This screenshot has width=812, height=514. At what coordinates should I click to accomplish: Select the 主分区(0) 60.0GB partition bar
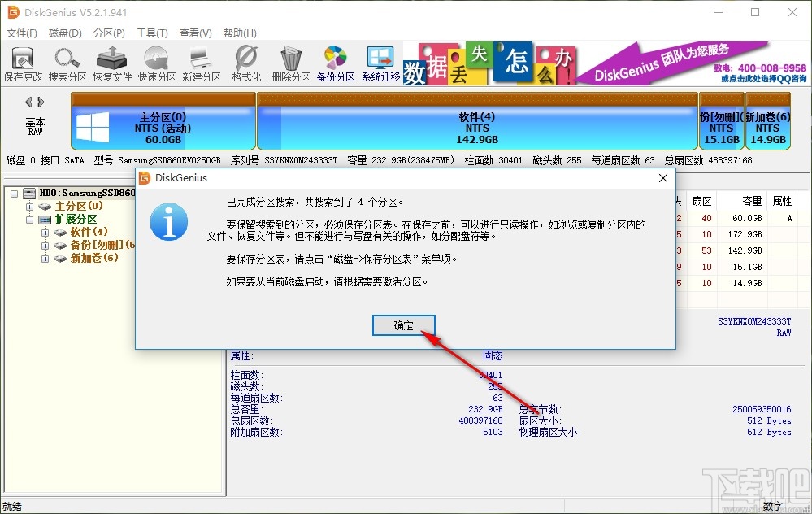163,121
